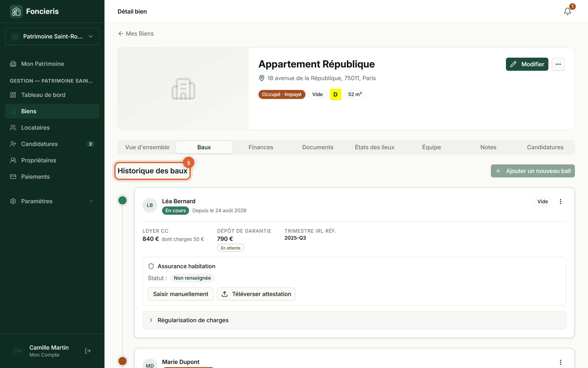Open the Patrimoine Saint-Ro... selector dropdown

pyautogui.click(x=52, y=37)
